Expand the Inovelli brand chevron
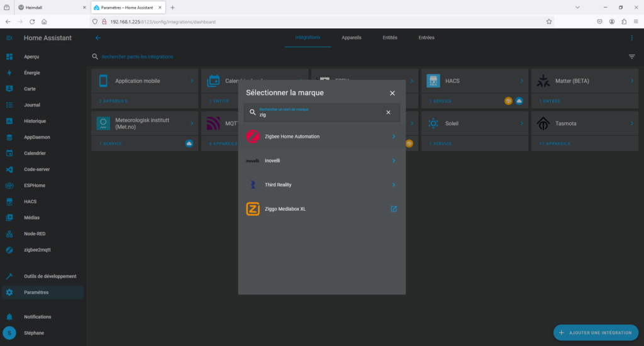 [x=394, y=160]
